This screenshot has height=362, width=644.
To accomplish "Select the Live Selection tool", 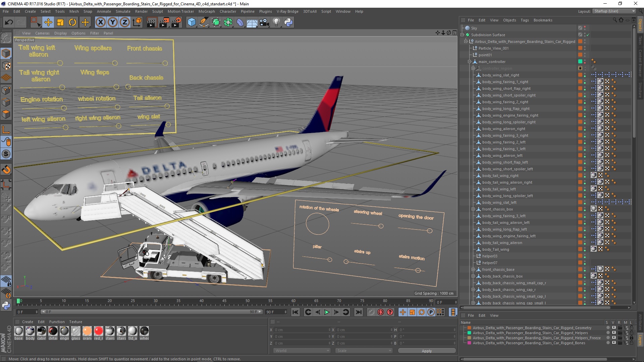I will point(36,22).
